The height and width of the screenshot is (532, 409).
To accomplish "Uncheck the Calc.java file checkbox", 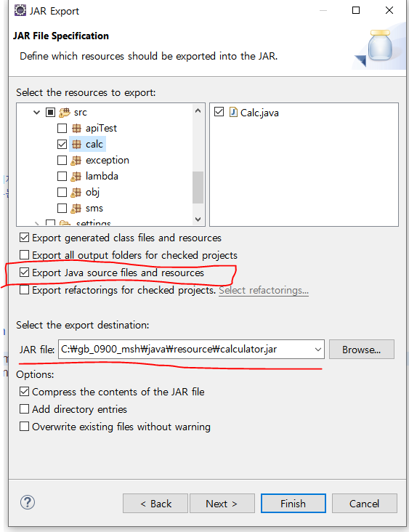I will pos(219,112).
